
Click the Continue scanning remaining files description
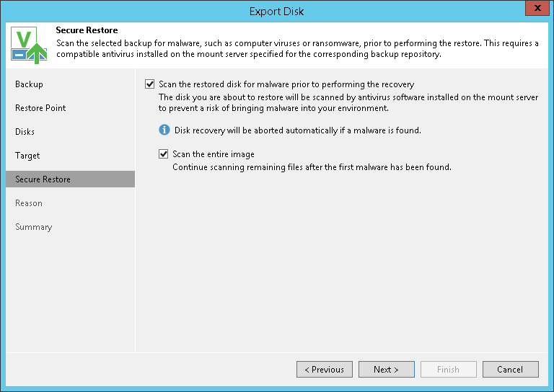(312, 167)
